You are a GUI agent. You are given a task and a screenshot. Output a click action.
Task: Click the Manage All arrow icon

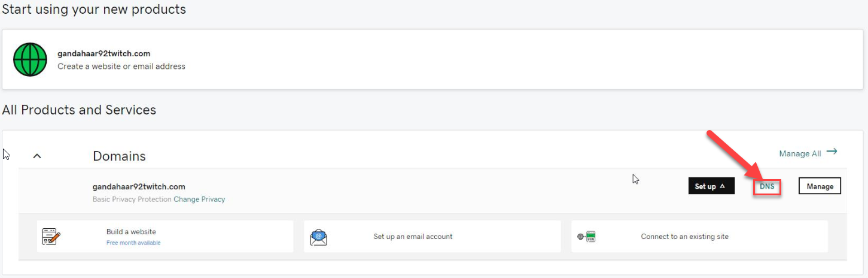[832, 152]
